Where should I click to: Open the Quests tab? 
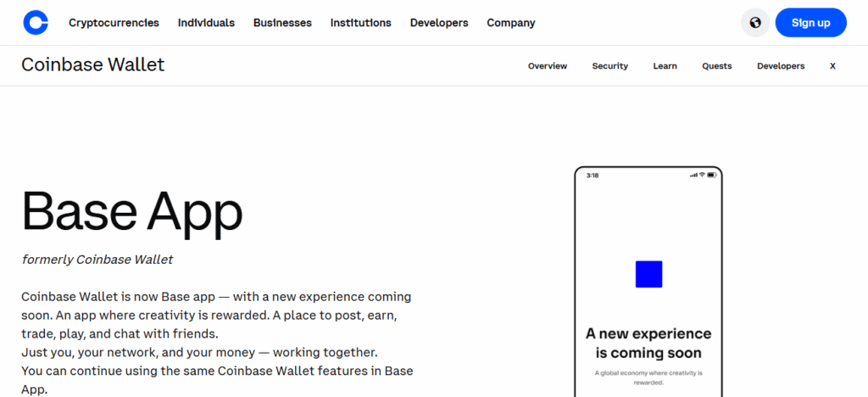[717, 66]
